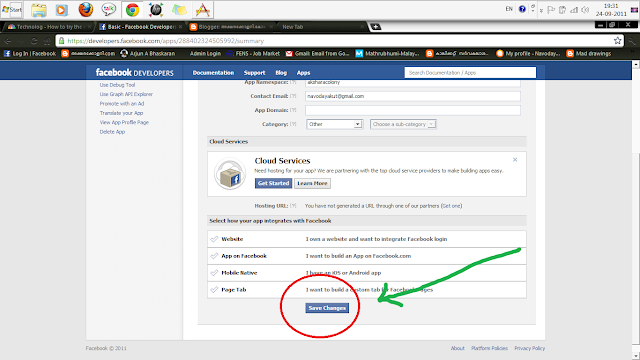Focus the Search Documentation / Apps field
Viewport: 640px width, 360px height.
pos(470,73)
